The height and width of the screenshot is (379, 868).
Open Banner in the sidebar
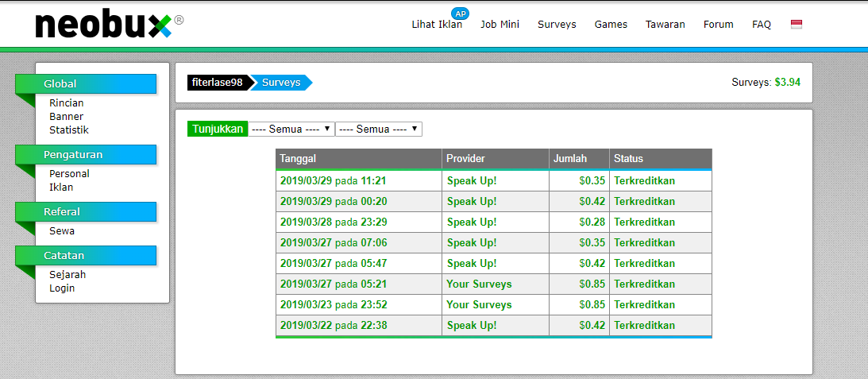coord(67,116)
